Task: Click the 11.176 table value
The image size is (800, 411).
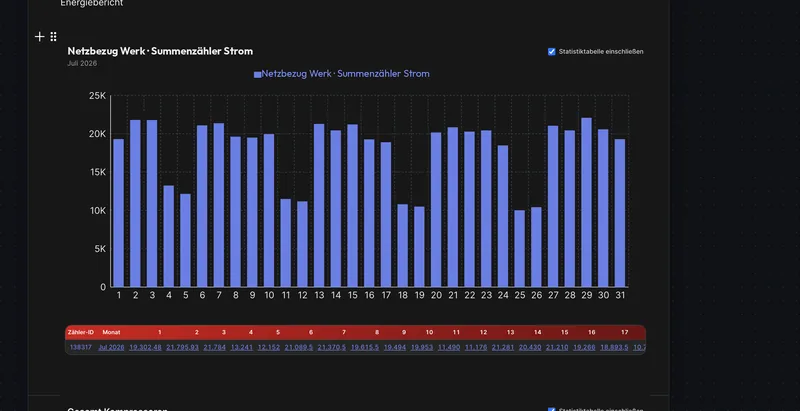Action: coord(476,347)
